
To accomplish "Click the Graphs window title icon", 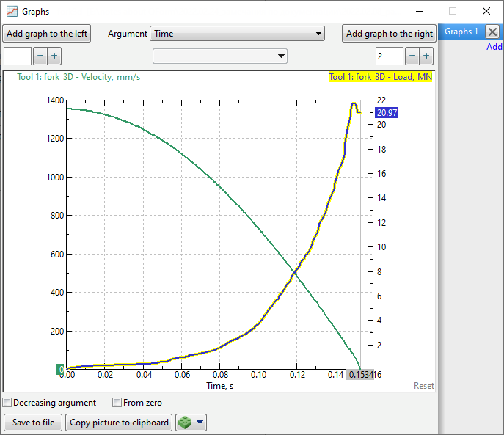I will point(12,12).
